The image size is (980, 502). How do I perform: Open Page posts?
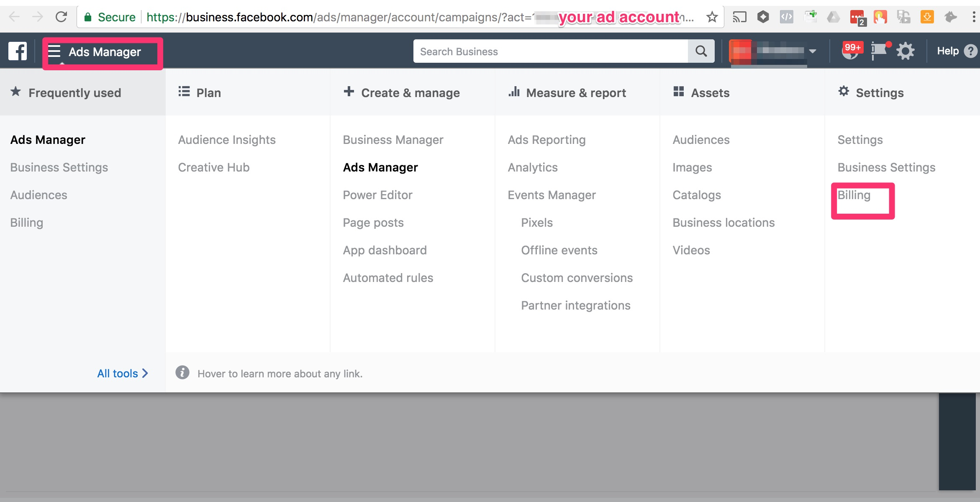tap(373, 223)
